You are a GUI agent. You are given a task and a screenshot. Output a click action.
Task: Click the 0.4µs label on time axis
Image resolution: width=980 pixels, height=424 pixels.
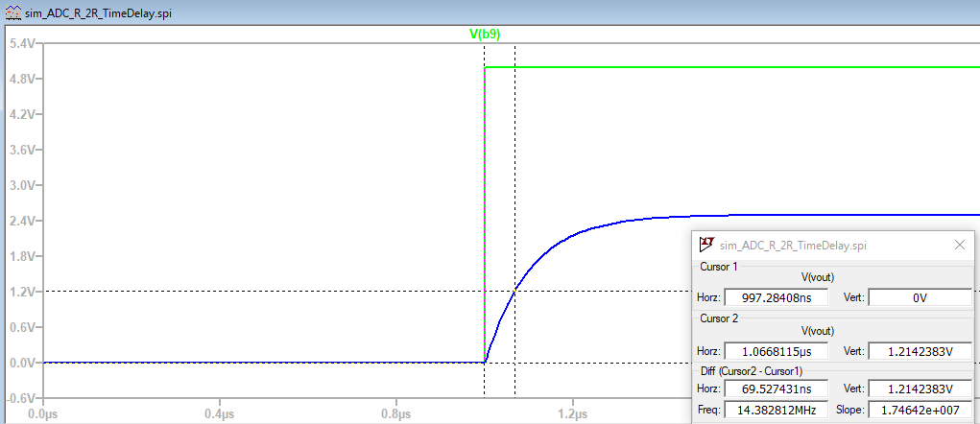point(220,413)
